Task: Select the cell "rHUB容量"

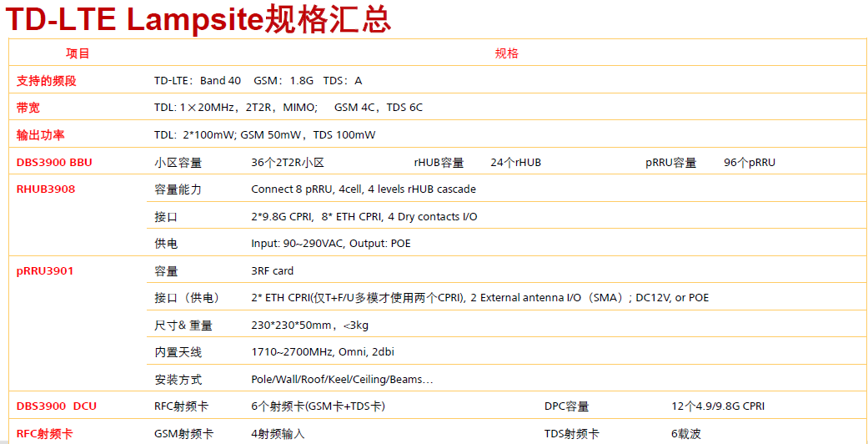Action: coord(439,163)
